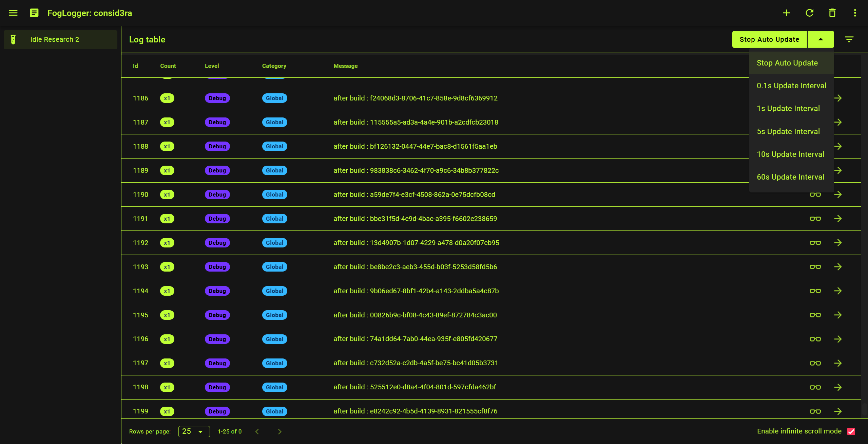Open the filter list icon
Screen dimensions: 868x444
(x=849, y=39)
